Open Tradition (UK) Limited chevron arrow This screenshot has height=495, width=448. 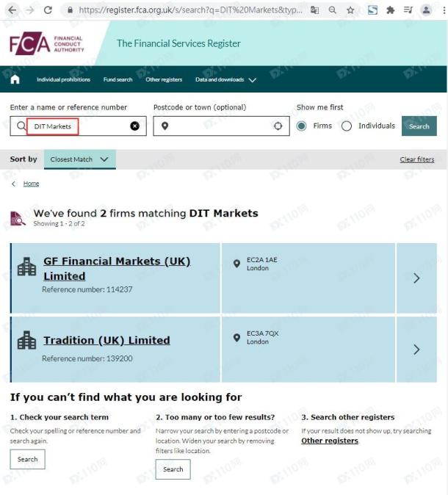point(416,350)
